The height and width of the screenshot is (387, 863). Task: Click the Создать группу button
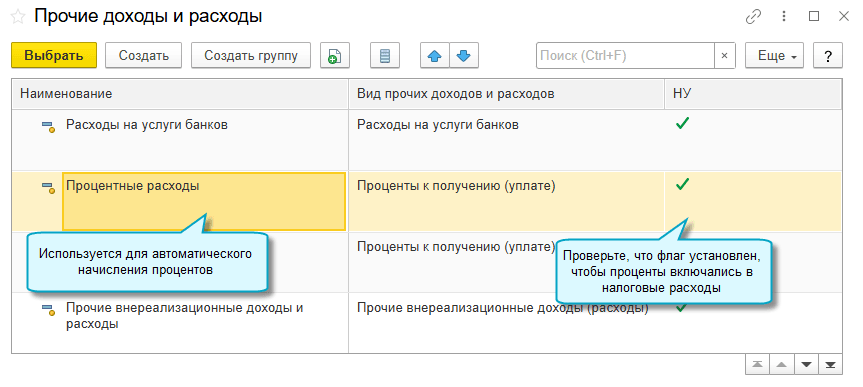(251, 56)
